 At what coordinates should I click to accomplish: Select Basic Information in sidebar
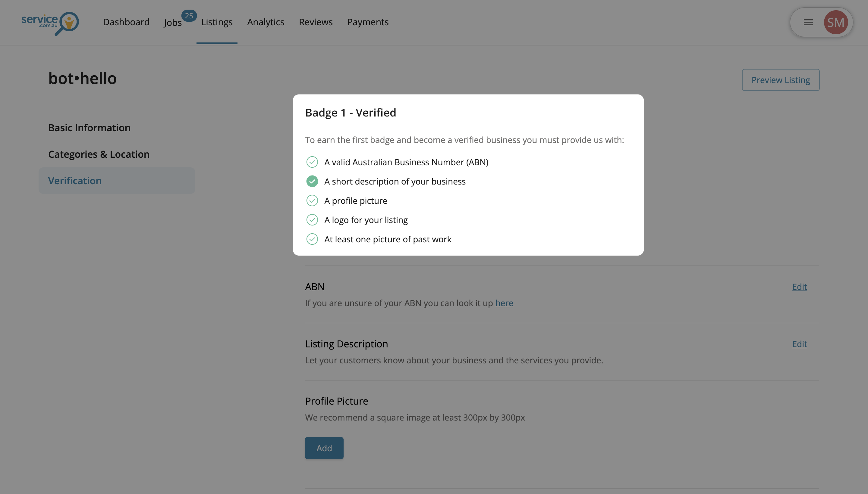(89, 128)
